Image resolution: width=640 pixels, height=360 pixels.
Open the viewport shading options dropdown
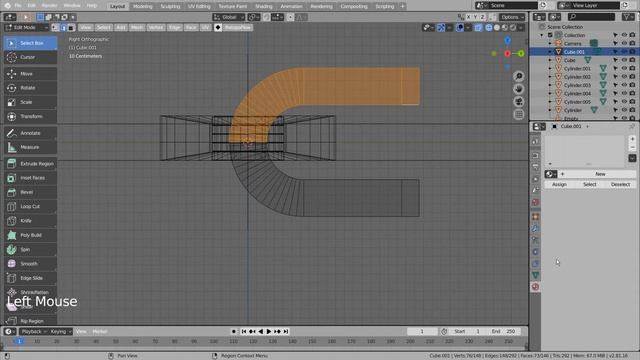(521, 27)
